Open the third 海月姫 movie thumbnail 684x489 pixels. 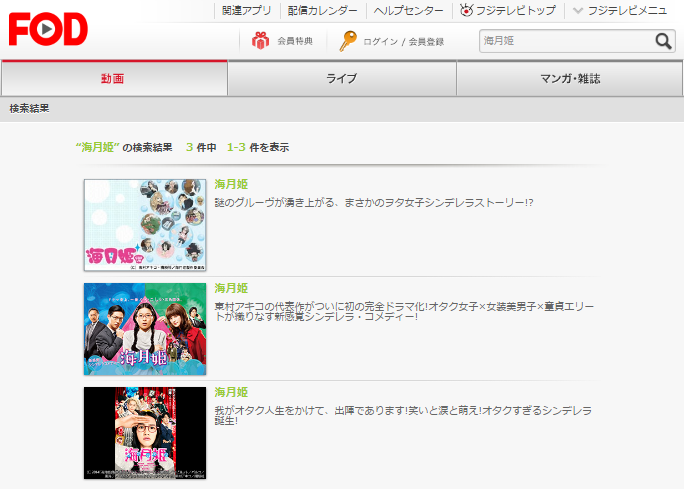pos(145,432)
